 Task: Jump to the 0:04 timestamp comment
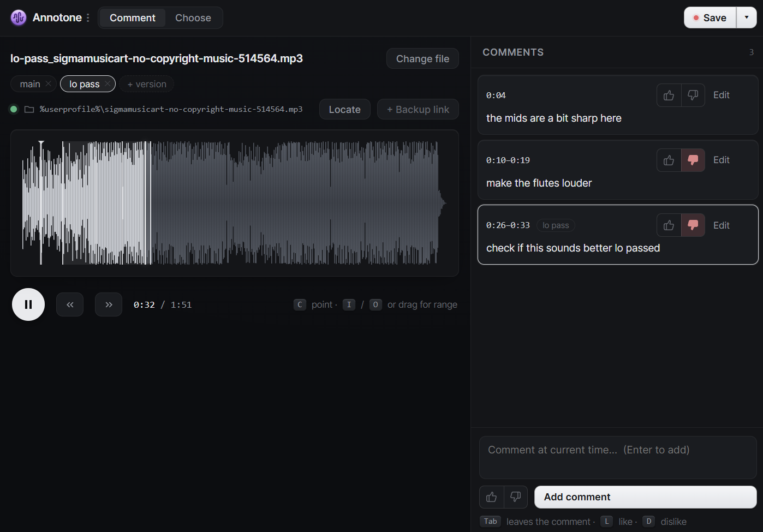(496, 95)
